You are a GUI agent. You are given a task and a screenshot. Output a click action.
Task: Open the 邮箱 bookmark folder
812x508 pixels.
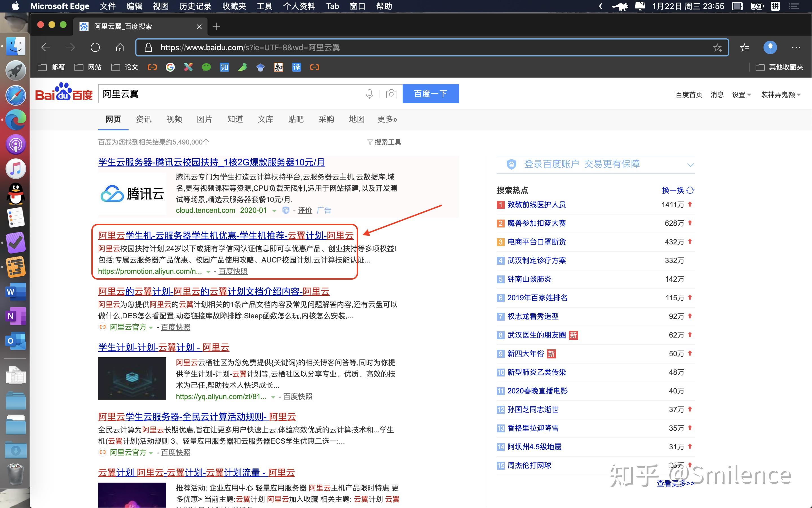[x=51, y=67]
